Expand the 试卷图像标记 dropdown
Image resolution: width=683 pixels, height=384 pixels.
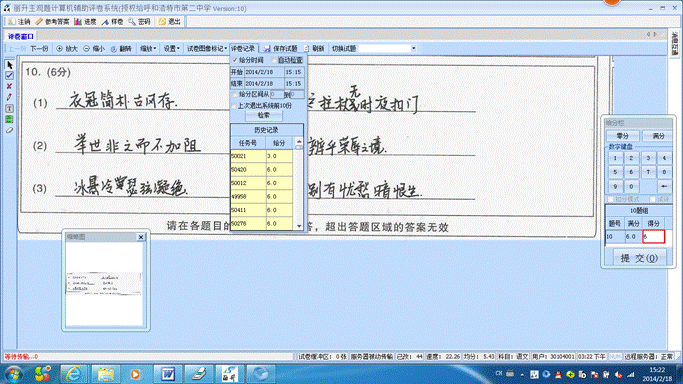coord(207,49)
